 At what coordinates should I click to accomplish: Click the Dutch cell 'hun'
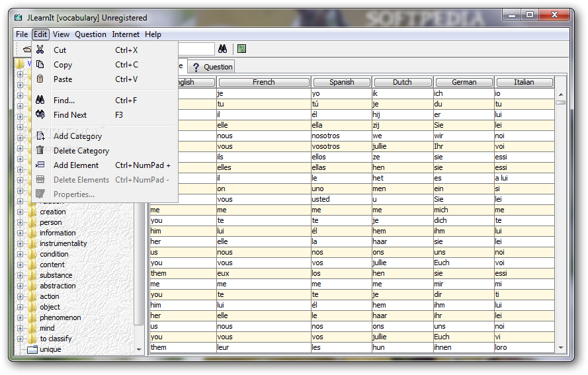(x=402, y=347)
